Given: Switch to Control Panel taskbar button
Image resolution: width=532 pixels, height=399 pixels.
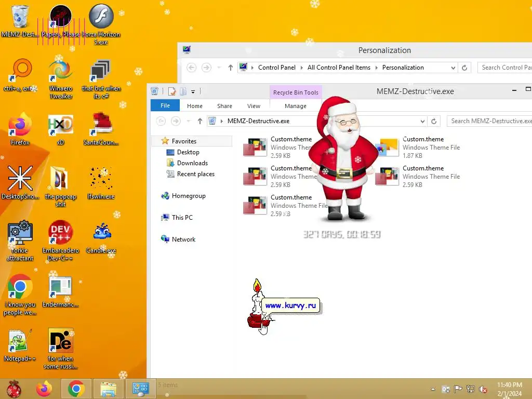Looking at the screenshot, I should [140, 389].
